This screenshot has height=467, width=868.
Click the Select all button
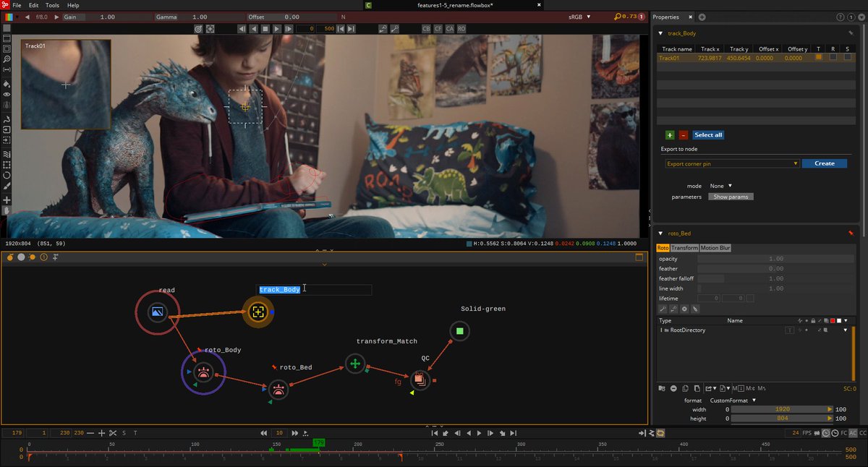[x=708, y=135]
